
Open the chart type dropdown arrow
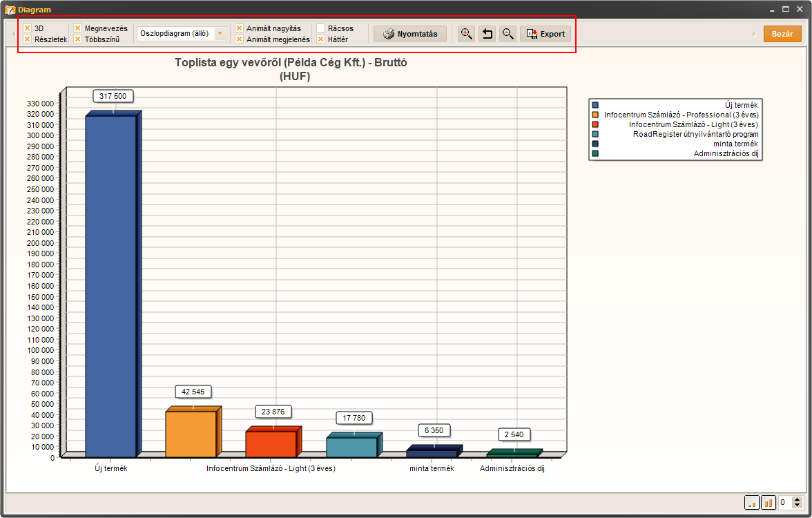220,34
